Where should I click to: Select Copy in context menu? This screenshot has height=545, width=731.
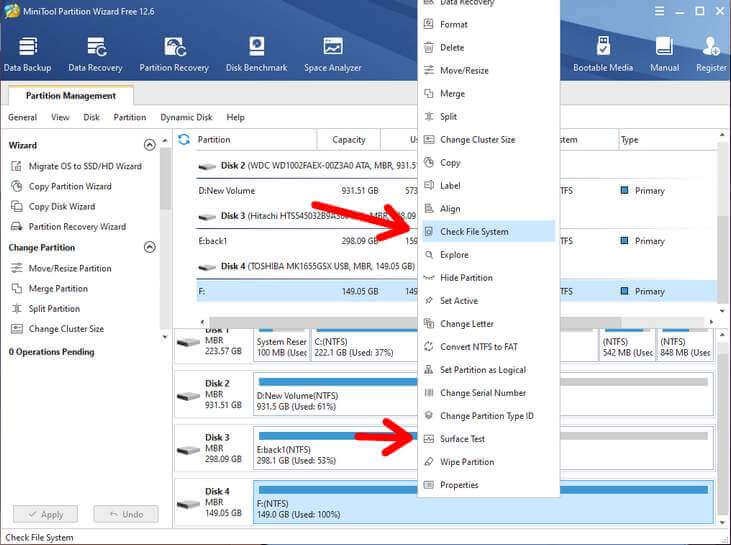point(488,163)
